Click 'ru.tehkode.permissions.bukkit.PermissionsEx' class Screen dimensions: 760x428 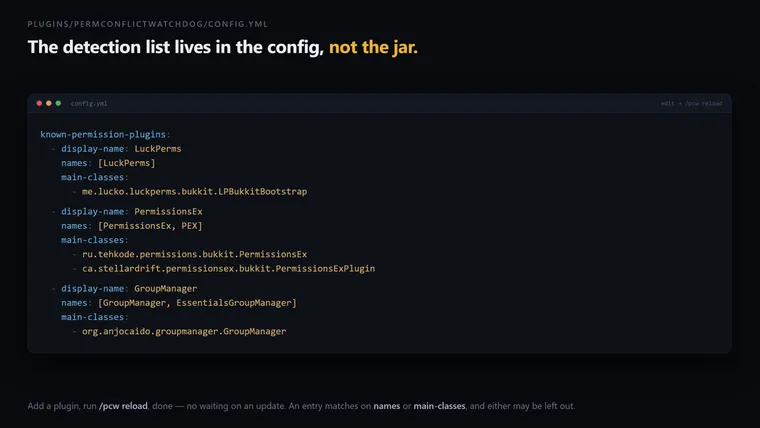click(194, 254)
